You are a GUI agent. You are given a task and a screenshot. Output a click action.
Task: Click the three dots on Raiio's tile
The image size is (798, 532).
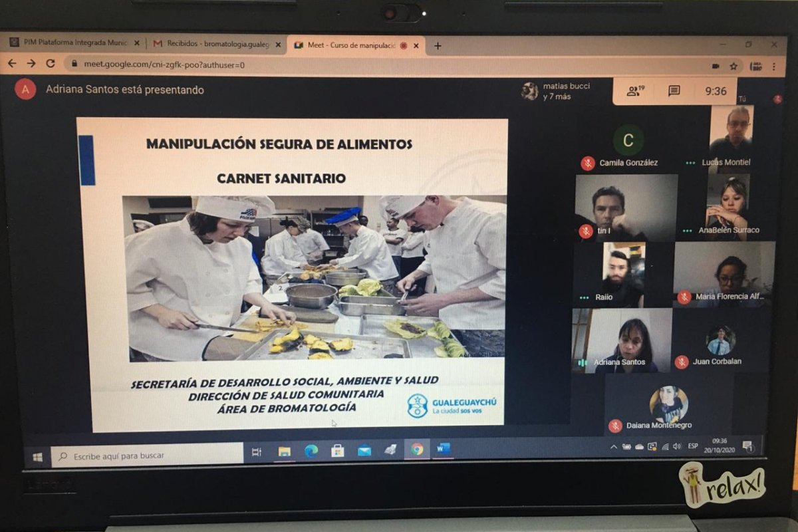tap(584, 297)
